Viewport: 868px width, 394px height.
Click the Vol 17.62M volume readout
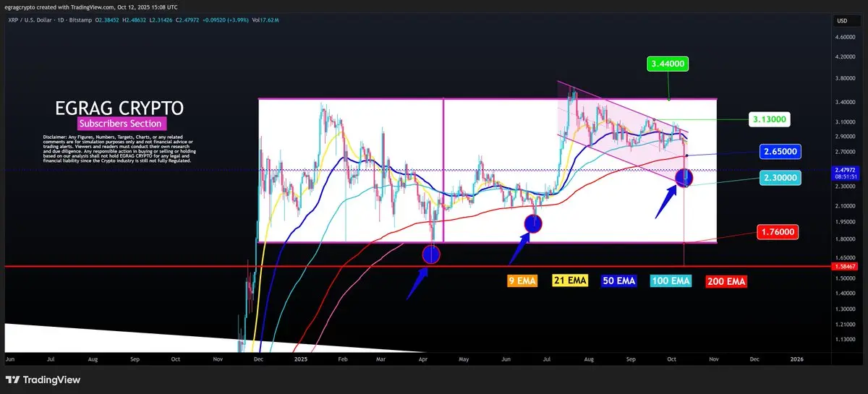pyautogui.click(x=264, y=20)
